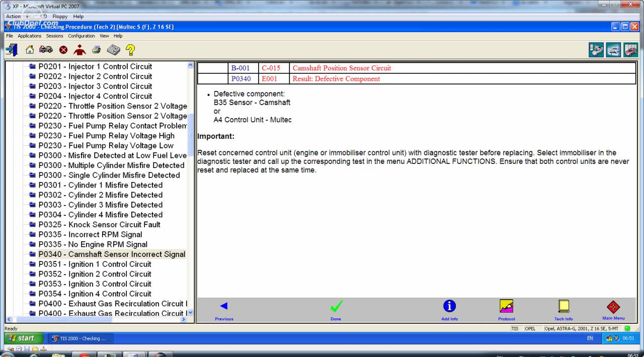The width and height of the screenshot is (644, 357).
Task: Select P0303 - Cylinder 3 Misfire Detected
Action: point(101,205)
